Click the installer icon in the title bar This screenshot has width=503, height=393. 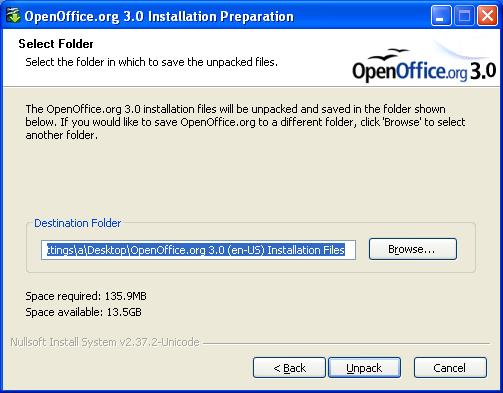pos(13,16)
